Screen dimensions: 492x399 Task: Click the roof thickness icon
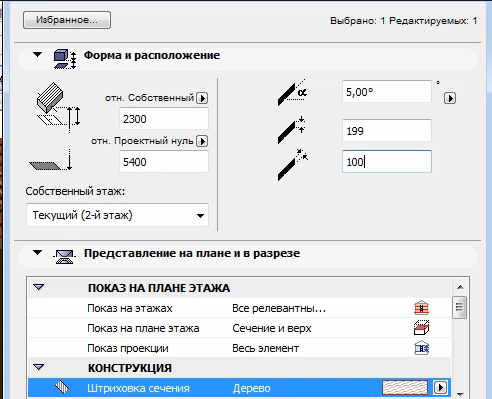292,130
